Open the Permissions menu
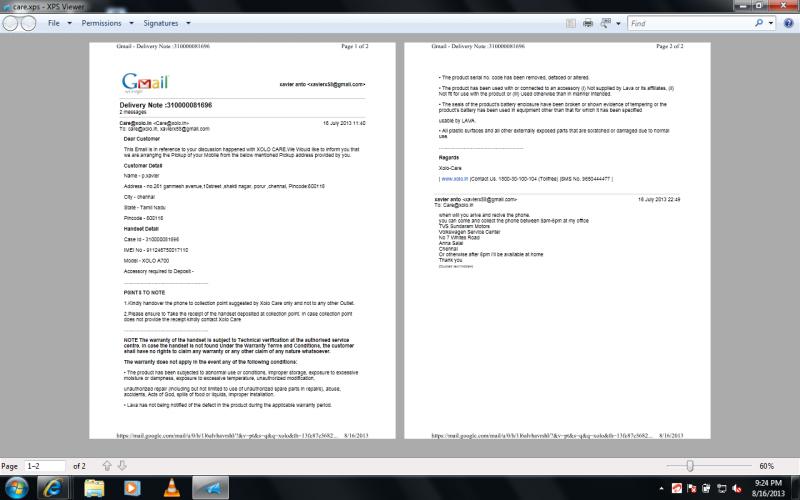This screenshot has width=800, height=500. (x=107, y=23)
